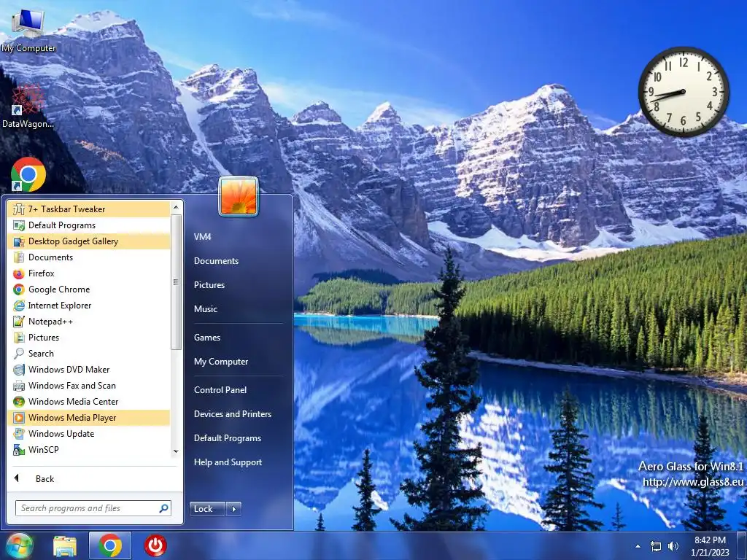Open Internet Explorer icon
This screenshot has height=560, width=747.
pos(18,306)
